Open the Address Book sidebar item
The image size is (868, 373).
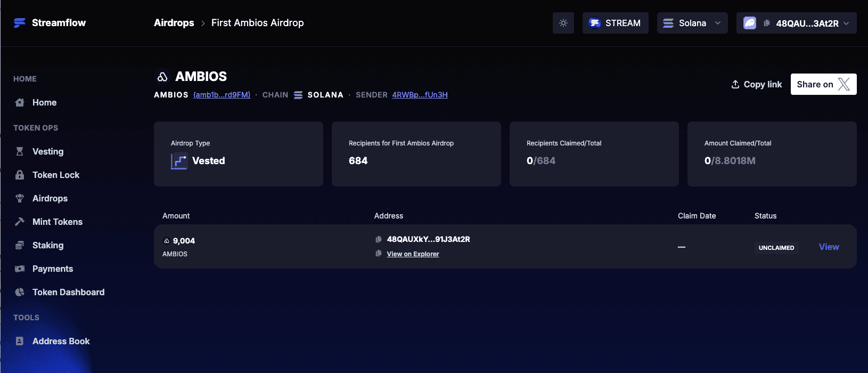61,341
